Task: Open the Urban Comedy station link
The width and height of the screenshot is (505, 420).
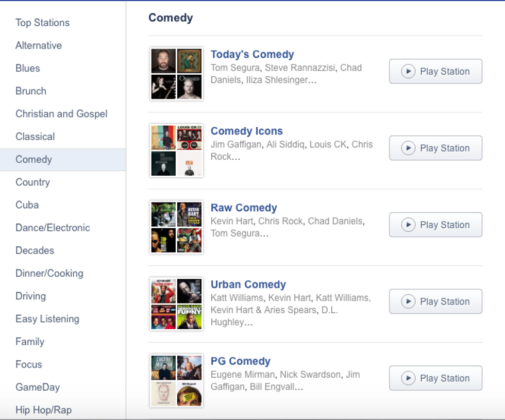Action: (x=248, y=285)
